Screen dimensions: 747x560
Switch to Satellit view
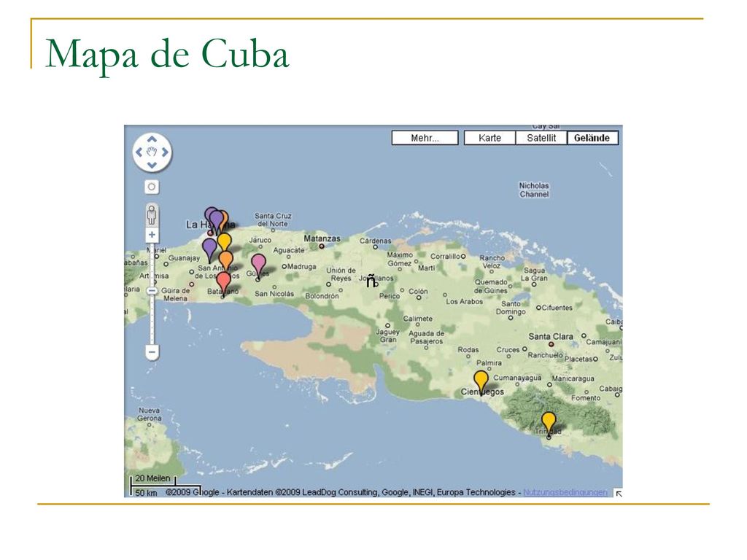click(x=541, y=138)
